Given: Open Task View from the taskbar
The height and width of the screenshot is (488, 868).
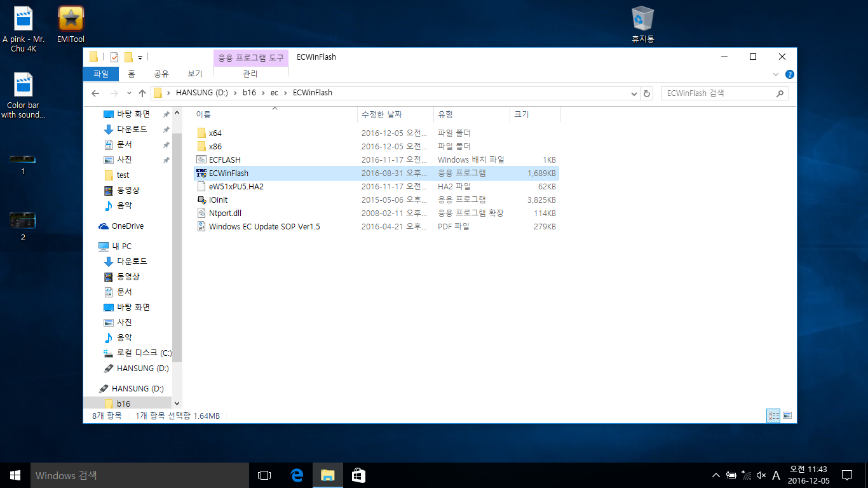Looking at the screenshot, I should tap(264, 475).
